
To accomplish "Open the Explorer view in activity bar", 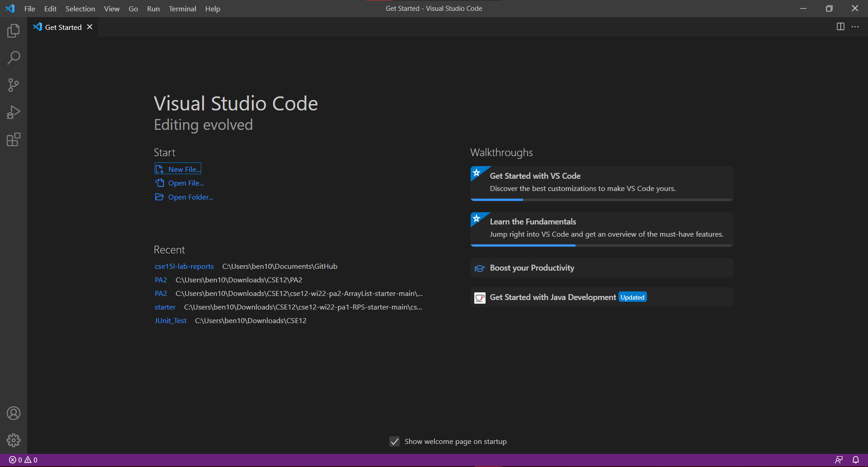I will pyautogui.click(x=14, y=31).
